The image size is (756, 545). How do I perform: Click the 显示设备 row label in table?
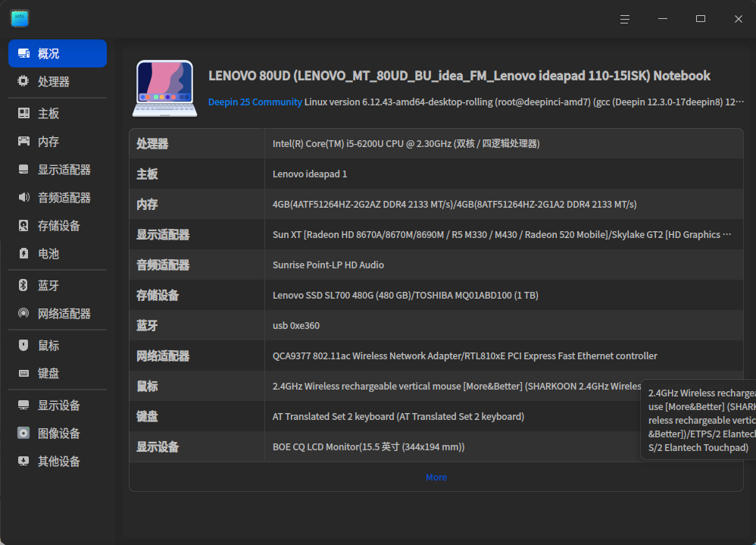coord(158,447)
